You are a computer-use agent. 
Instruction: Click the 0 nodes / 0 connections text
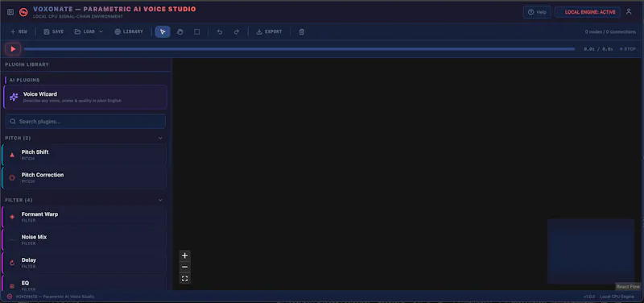coord(610,31)
